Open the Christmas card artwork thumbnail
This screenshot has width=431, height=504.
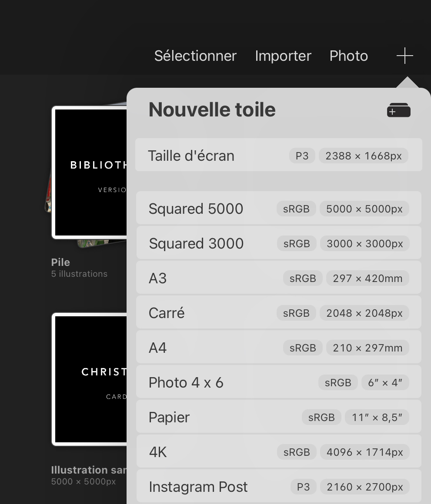[90, 379]
